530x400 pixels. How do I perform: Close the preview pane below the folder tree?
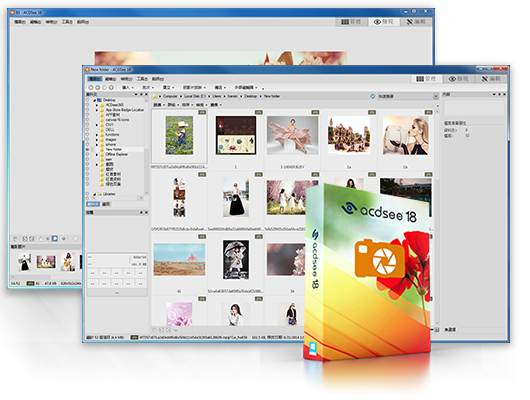click(146, 212)
